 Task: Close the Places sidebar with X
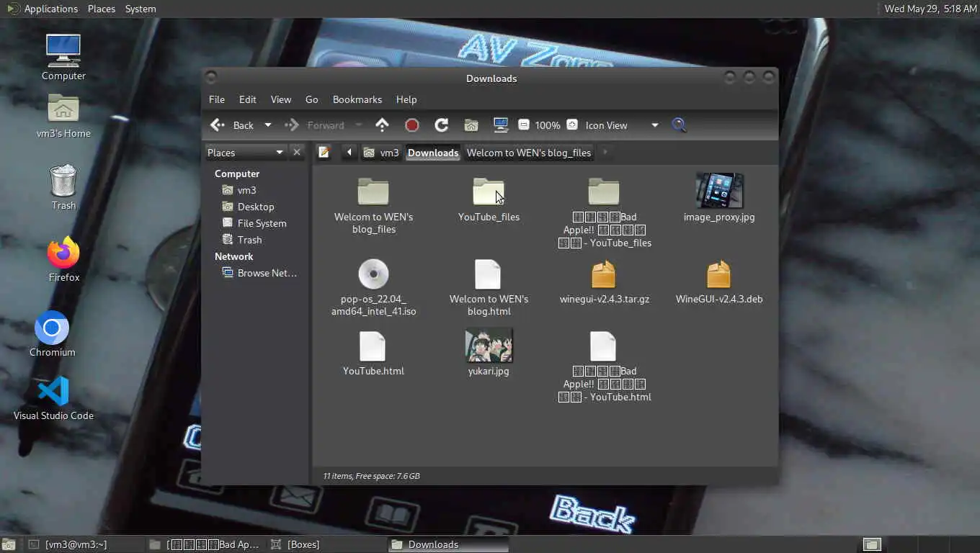pos(296,152)
